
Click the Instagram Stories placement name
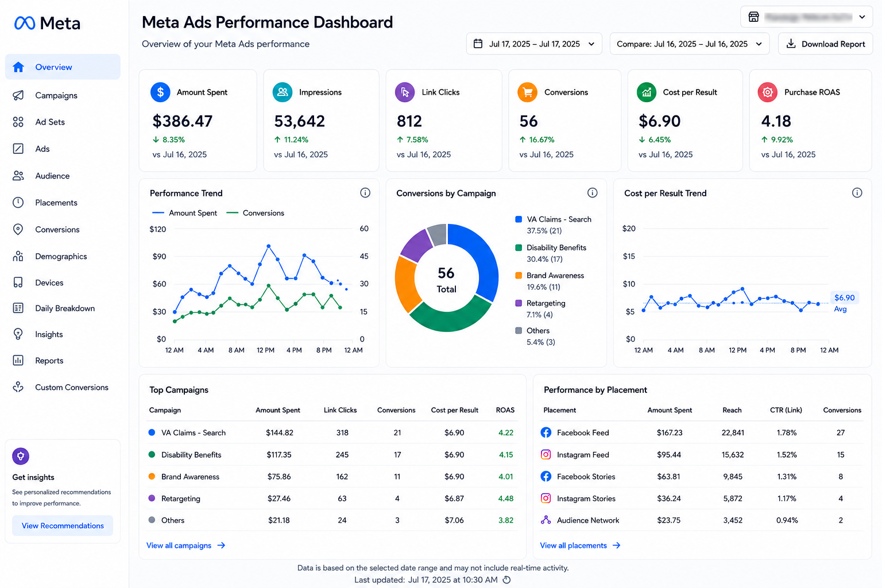tap(586, 498)
